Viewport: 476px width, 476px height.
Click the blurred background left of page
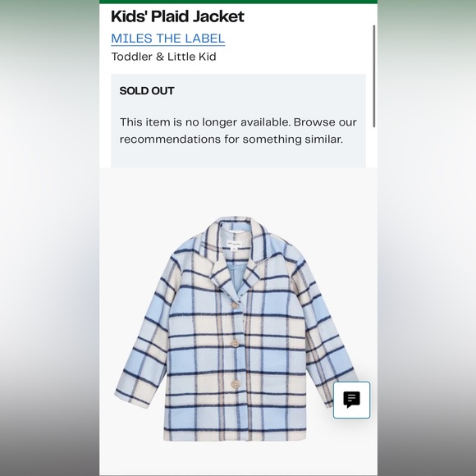click(49, 238)
